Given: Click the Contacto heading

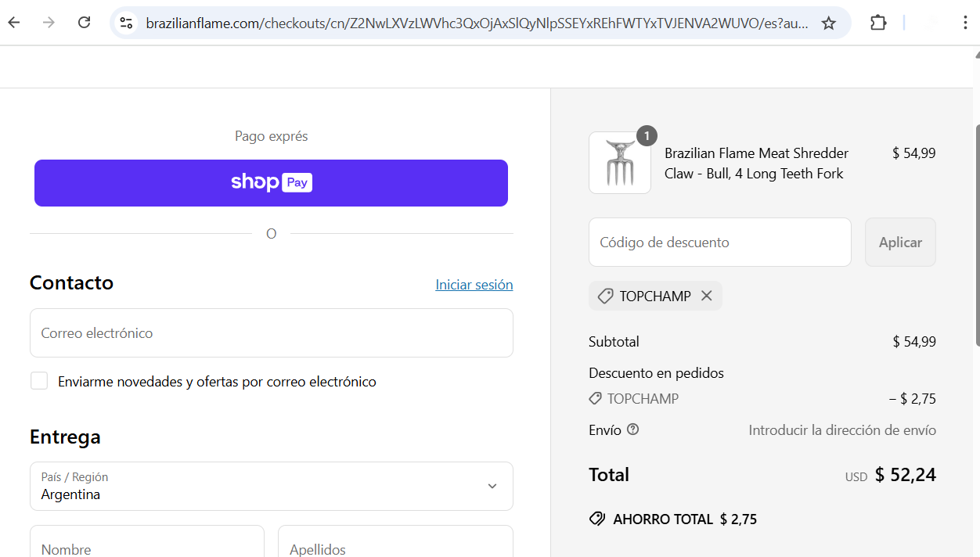Looking at the screenshot, I should pyautogui.click(x=71, y=282).
